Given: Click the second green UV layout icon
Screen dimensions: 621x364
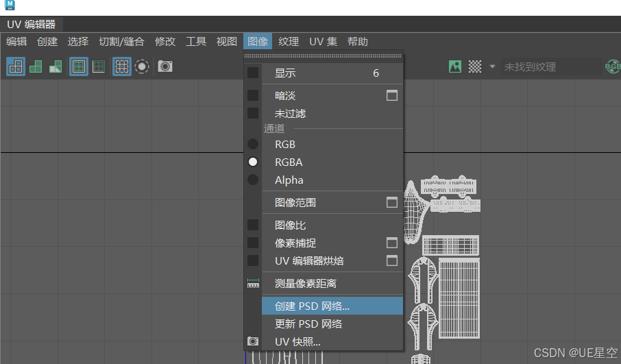Looking at the screenshot, I should 36,66.
